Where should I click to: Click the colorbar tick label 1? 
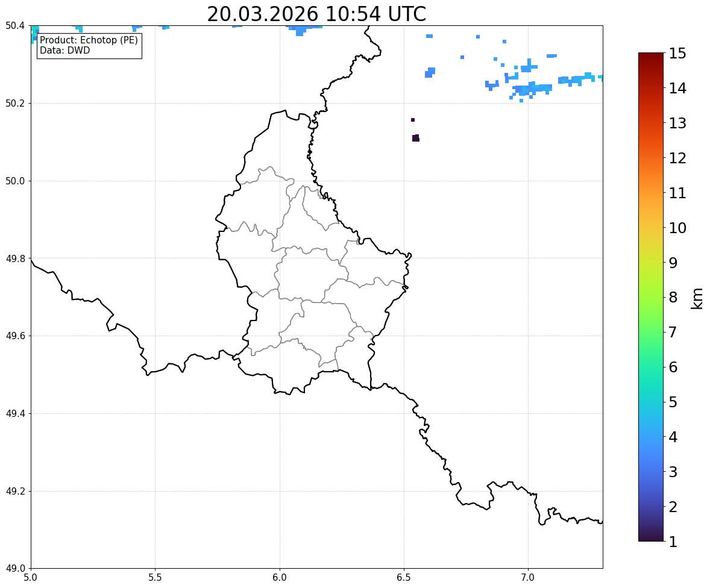pos(673,542)
